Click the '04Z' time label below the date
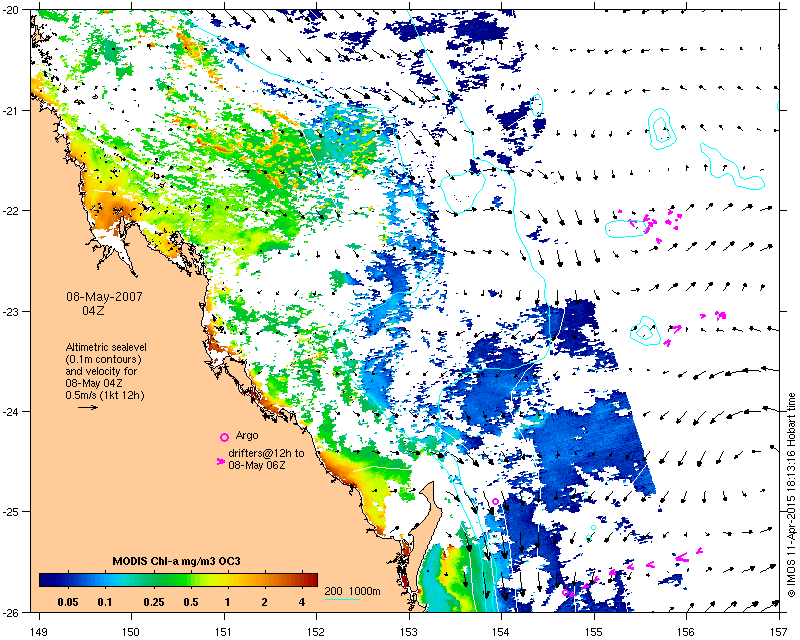The height and width of the screenshot is (640, 800). (94, 310)
